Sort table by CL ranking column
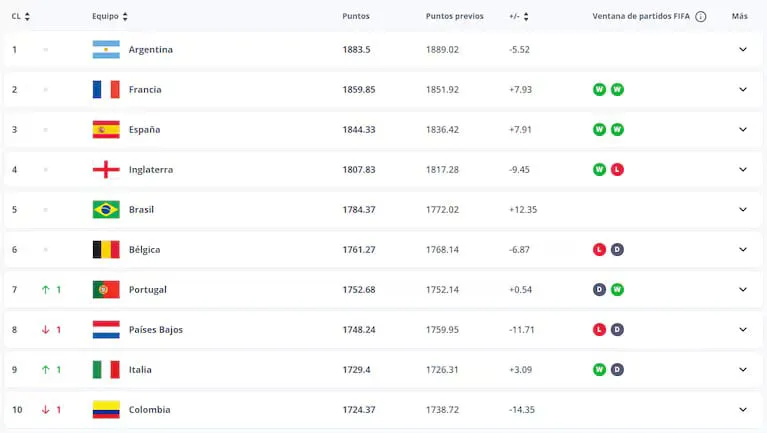The width and height of the screenshot is (767, 433). point(21,17)
